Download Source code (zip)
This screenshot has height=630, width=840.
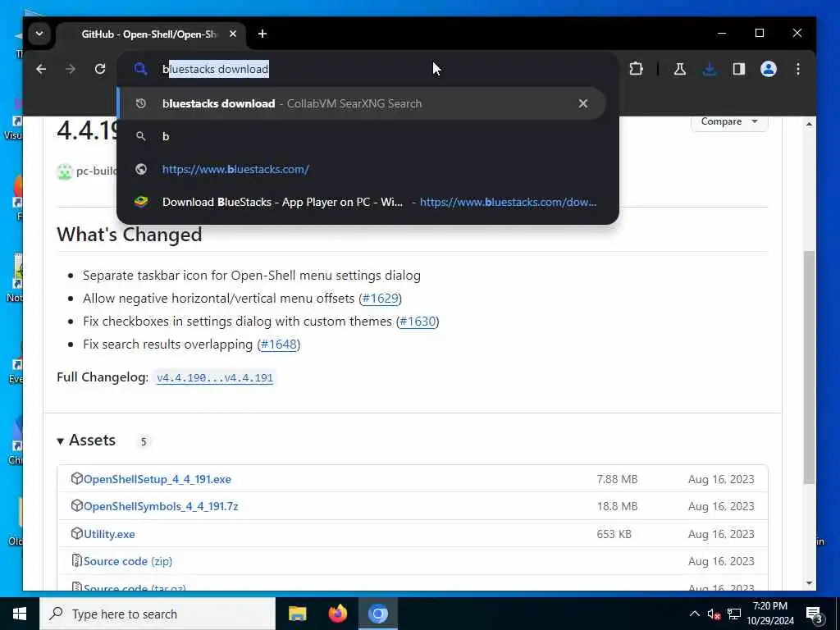pyautogui.click(x=128, y=561)
